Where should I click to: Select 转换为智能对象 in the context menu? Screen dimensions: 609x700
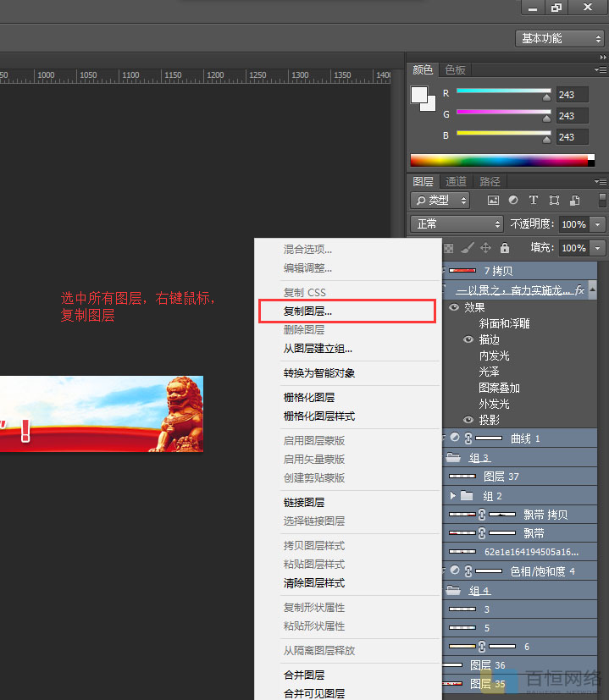(319, 373)
